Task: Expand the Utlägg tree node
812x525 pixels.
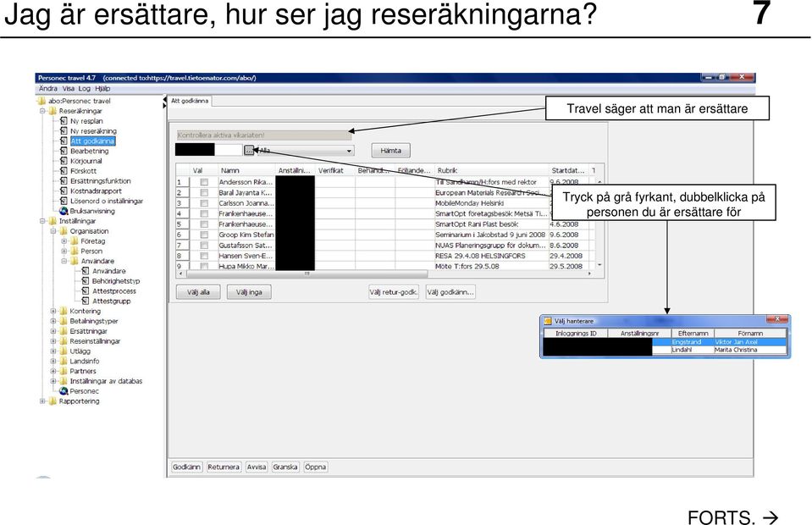Action: point(53,351)
